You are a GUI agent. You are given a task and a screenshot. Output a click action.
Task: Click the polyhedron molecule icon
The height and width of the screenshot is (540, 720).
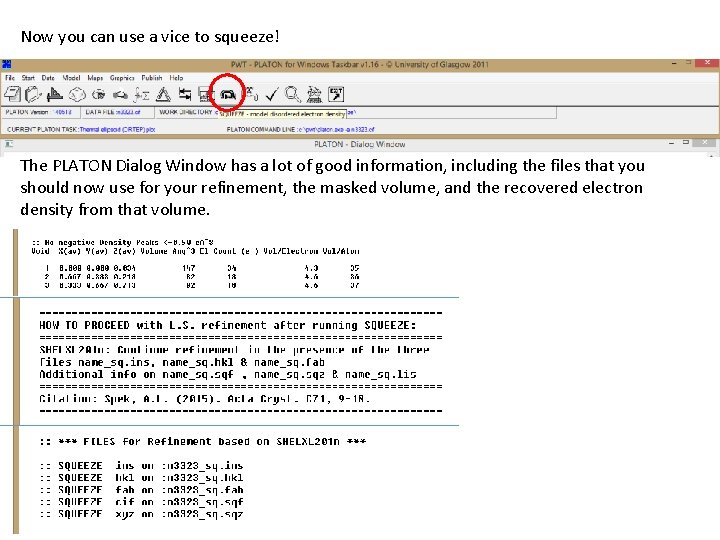tap(77, 95)
